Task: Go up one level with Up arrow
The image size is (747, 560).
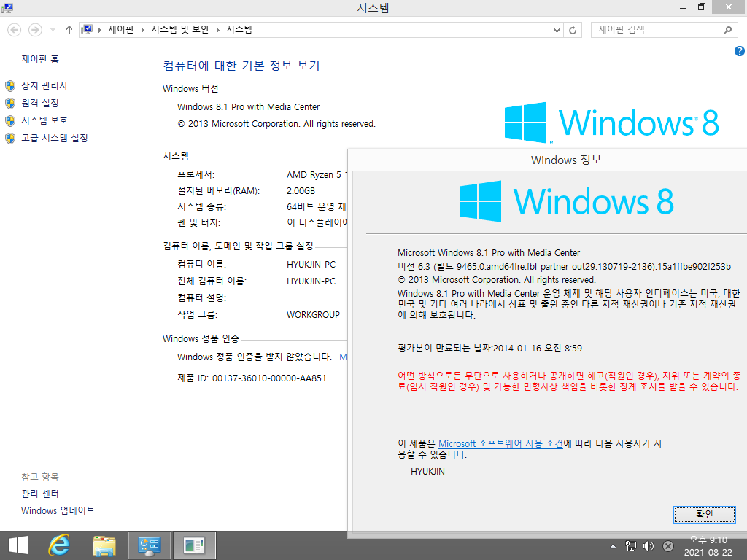Action: [x=69, y=30]
